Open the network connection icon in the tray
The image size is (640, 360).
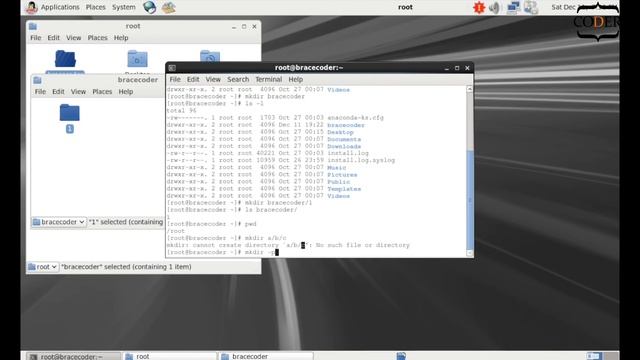click(x=513, y=7)
